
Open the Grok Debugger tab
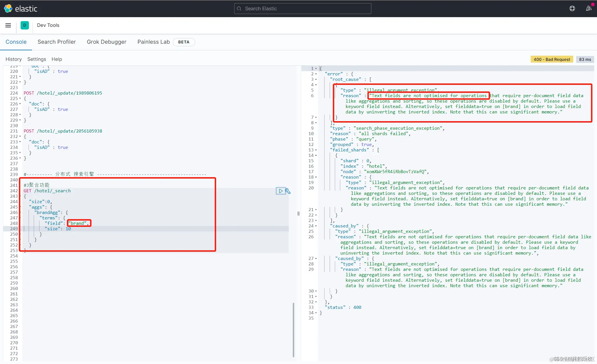[x=106, y=42]
